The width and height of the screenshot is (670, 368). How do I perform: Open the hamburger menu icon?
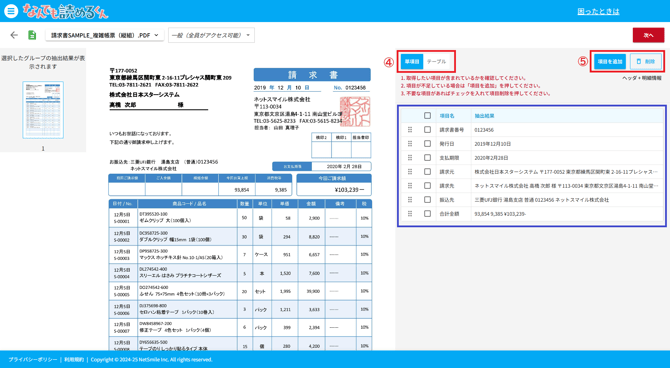(11, 11)
